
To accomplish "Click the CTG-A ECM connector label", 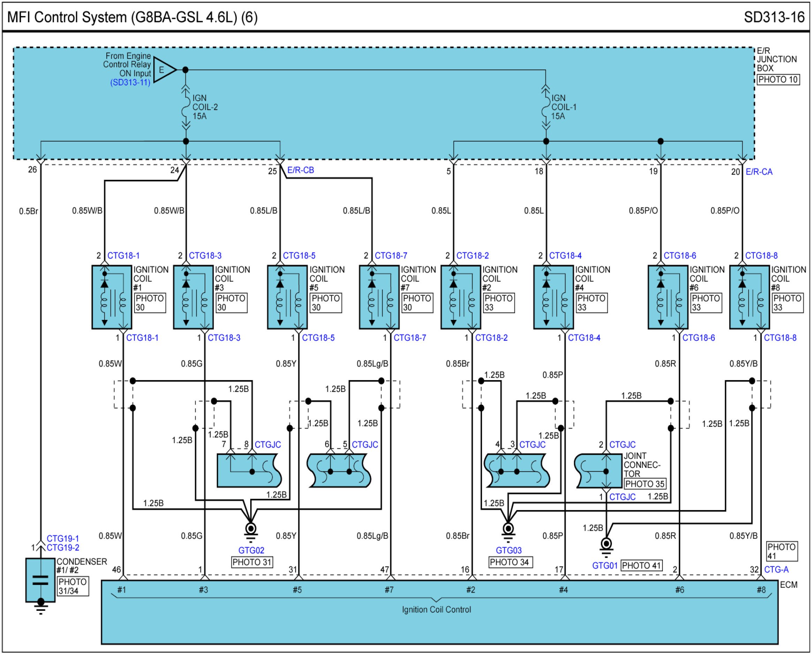I will point(776,570).
